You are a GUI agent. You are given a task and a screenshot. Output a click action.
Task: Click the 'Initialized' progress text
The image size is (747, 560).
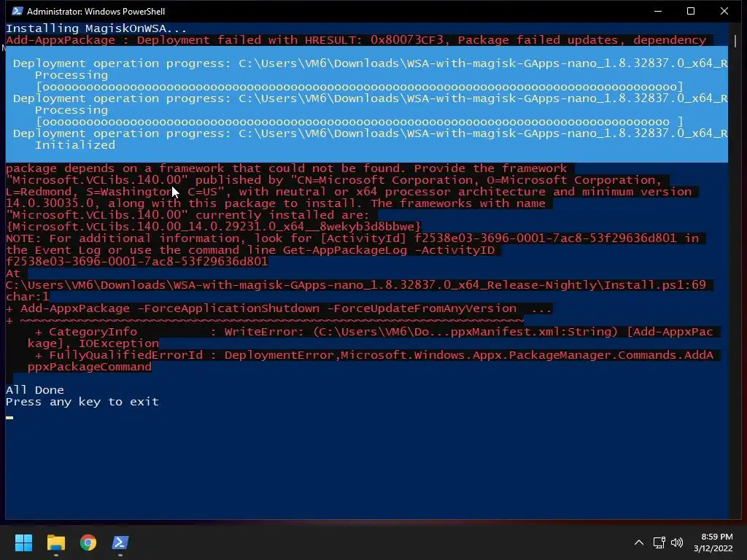(75, 145)
